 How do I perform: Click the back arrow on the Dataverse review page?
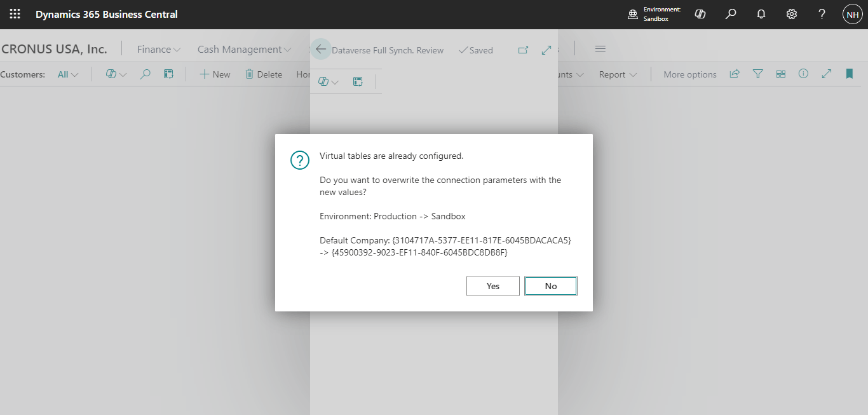coord(321,50)
